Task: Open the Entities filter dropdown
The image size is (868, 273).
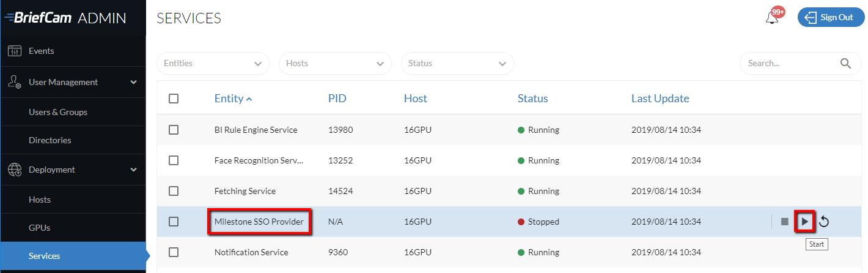Action: [213, 63]
